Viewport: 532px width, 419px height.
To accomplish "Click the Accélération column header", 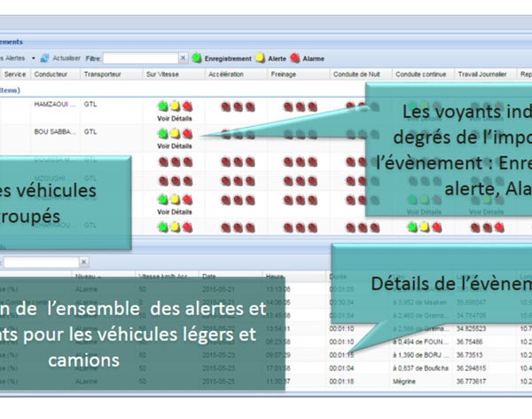I will pyautogui.click(x=226, y=75).
